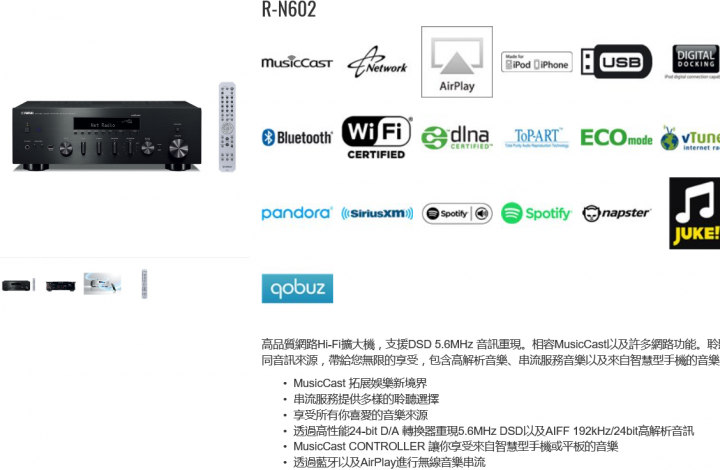The image size is (720, 470).
Task: Click the Spotify Connect speaker badge
Action: [457, 213]
